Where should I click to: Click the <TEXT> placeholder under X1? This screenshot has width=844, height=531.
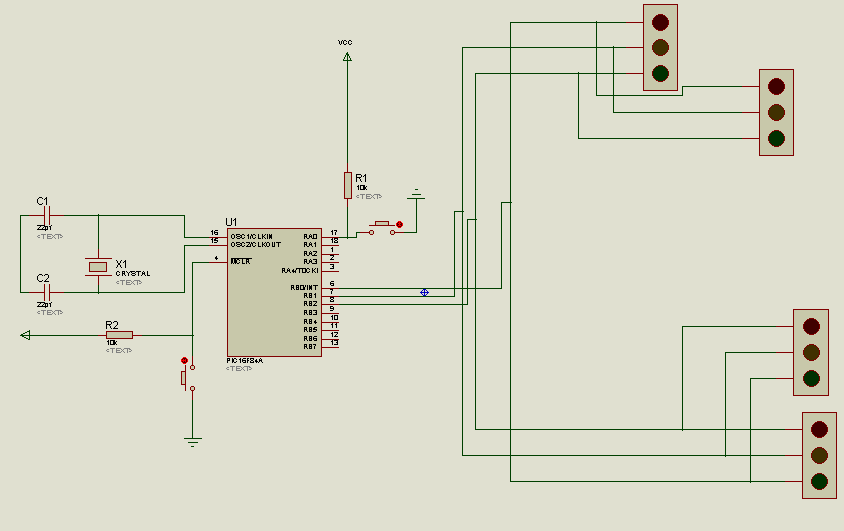pos(129,282)
